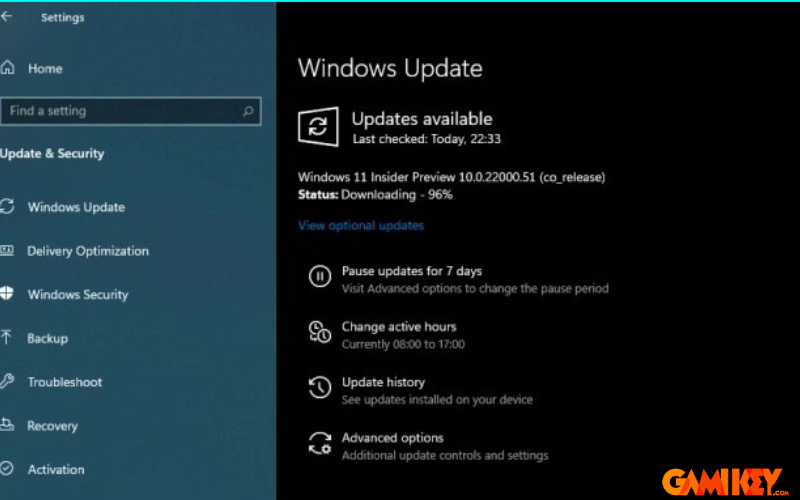The width and height of the screenshot is (800, 500).
Task: Click 'Additional update controls and settings' text
Action: pos(445,455)
